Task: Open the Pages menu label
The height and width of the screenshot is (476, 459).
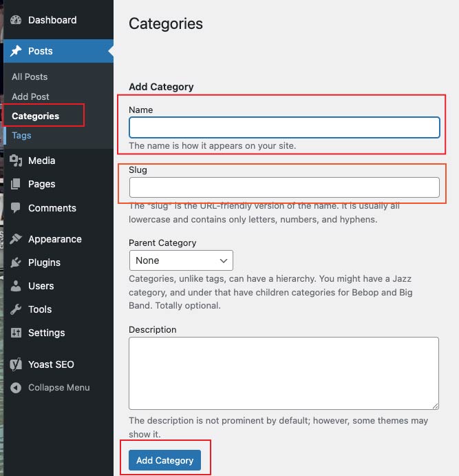Action: pos(41,184)
